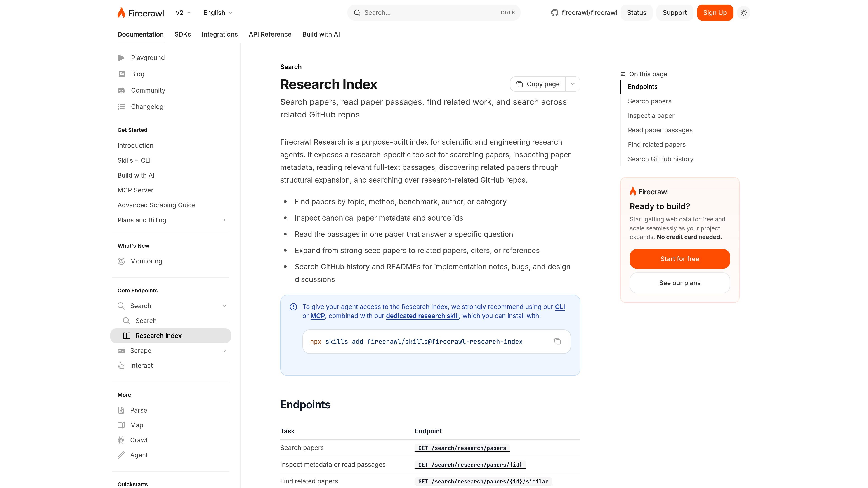Focus the Search... field in the header
This screenshot has height=488, width=868.
pyautogui.click(x=434, y=13)
